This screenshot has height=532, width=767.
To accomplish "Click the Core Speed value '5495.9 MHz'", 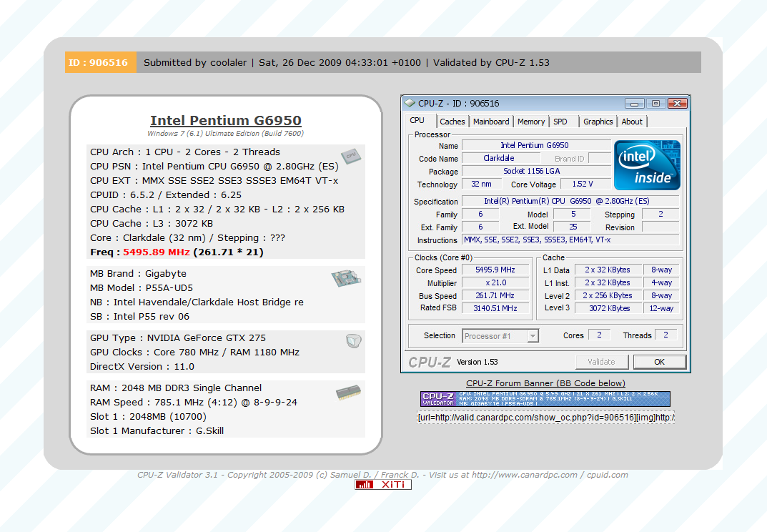I will (x=495, y=270).
